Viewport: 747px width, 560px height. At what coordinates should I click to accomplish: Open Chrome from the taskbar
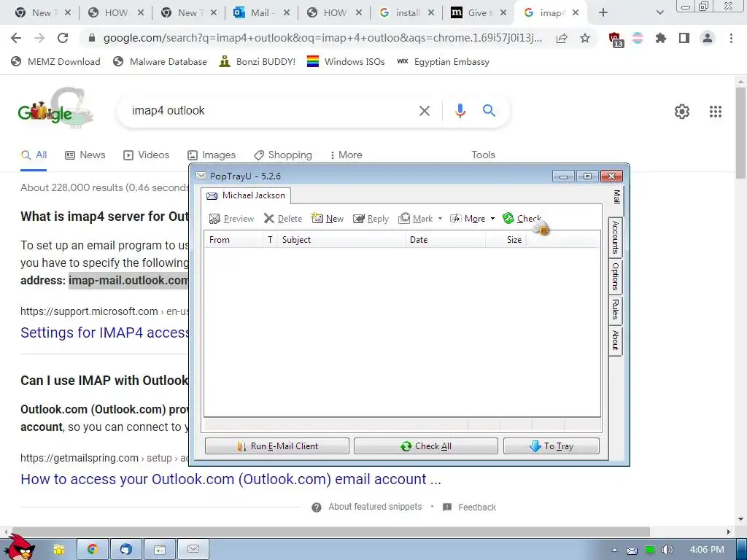pyautogui.click(x=92, y=550)
